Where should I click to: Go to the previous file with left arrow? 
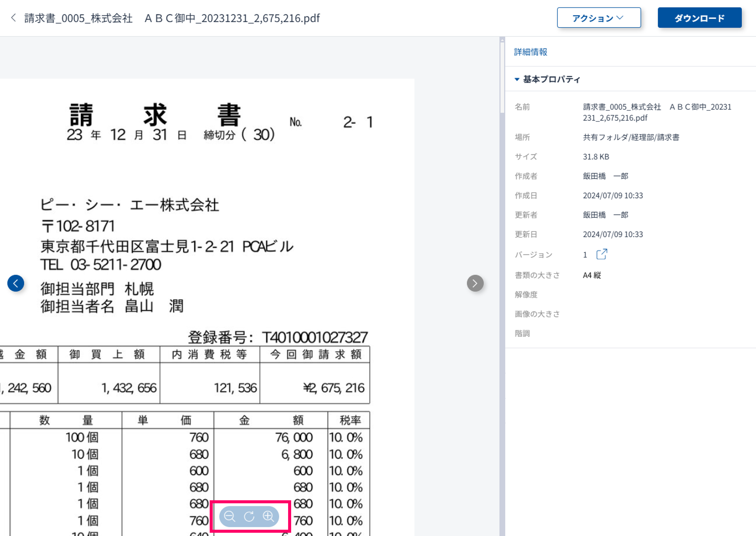tap(16, 283)
